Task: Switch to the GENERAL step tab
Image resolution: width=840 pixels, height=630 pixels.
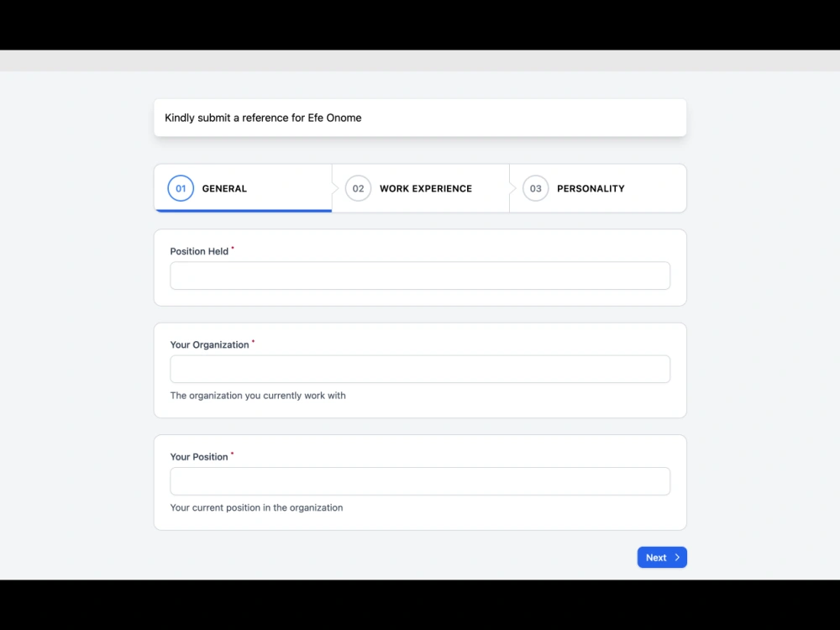Action: tap(224, 188)
